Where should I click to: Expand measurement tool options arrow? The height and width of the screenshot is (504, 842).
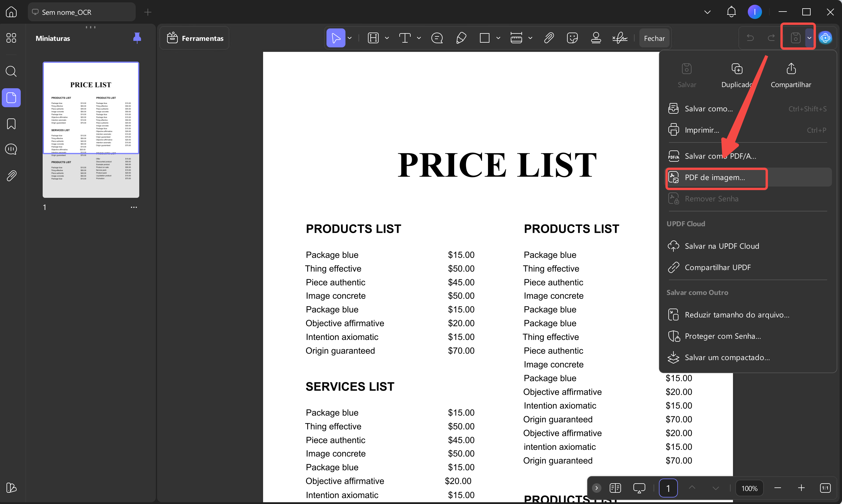click(530, 38)
